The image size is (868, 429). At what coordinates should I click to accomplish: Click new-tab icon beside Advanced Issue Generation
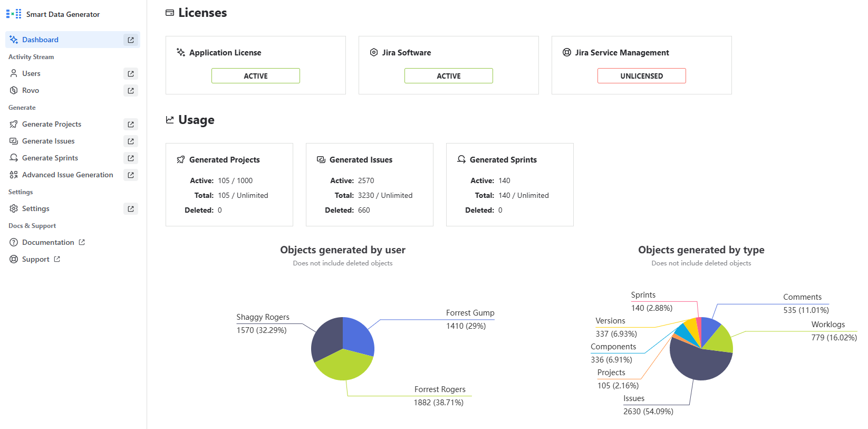coord(131,175)
